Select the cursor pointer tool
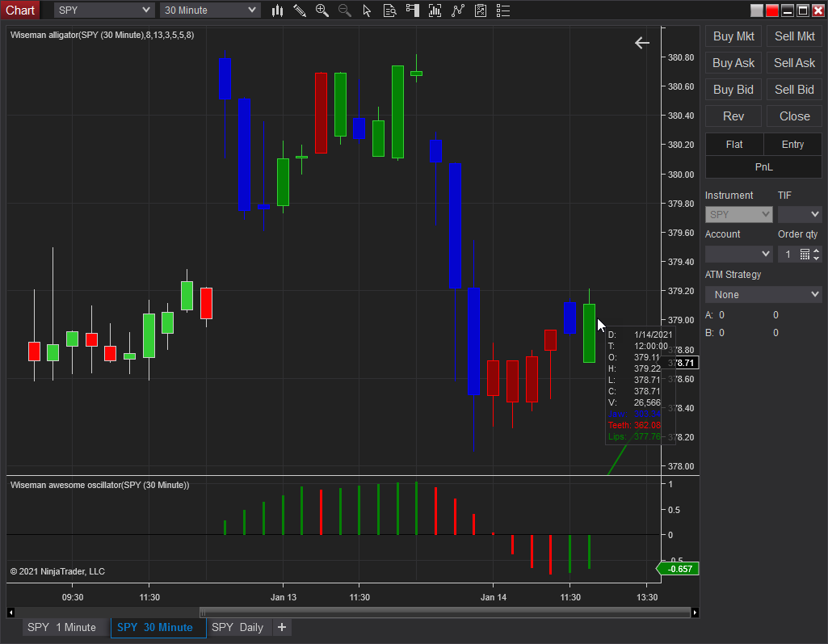The width and height of the screenshot is (828, 644). tap(367, 10)
